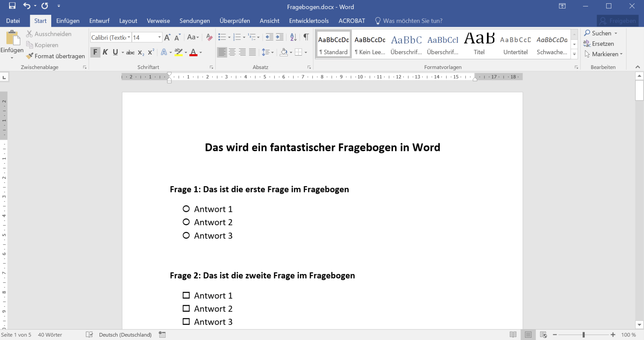The height and width of the screenshot is (340, 644).
Task: Check the checkbox for Antwort 1 under Frage 2
Action: pos(186,295)
